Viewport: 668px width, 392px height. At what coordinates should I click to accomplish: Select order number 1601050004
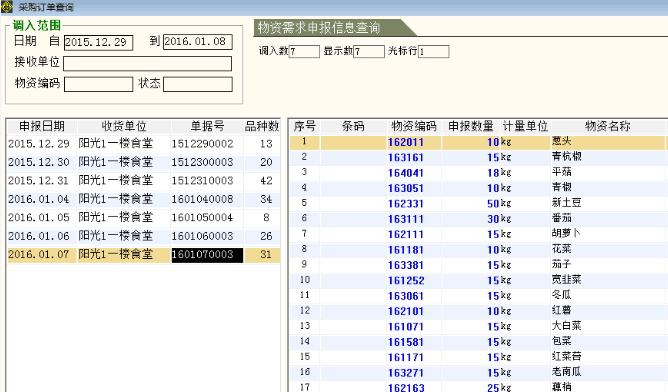pyautogui.click(x=202, y=218)
